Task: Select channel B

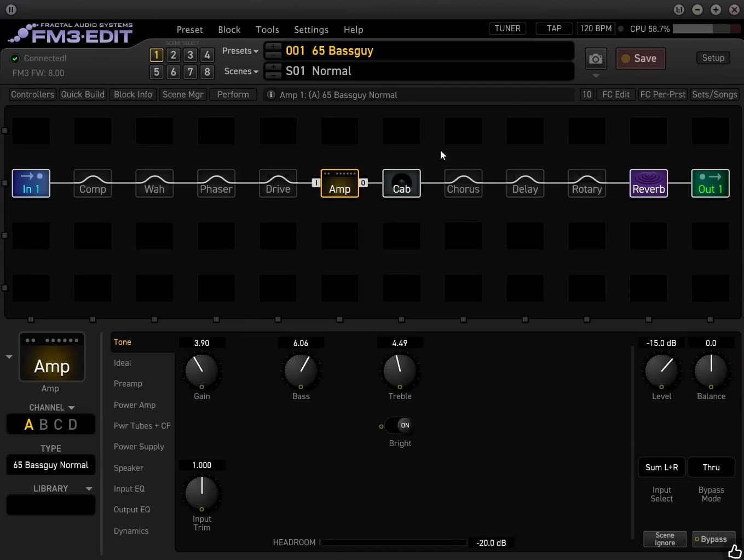Action: pyautogui.click(x=44, y=425)
